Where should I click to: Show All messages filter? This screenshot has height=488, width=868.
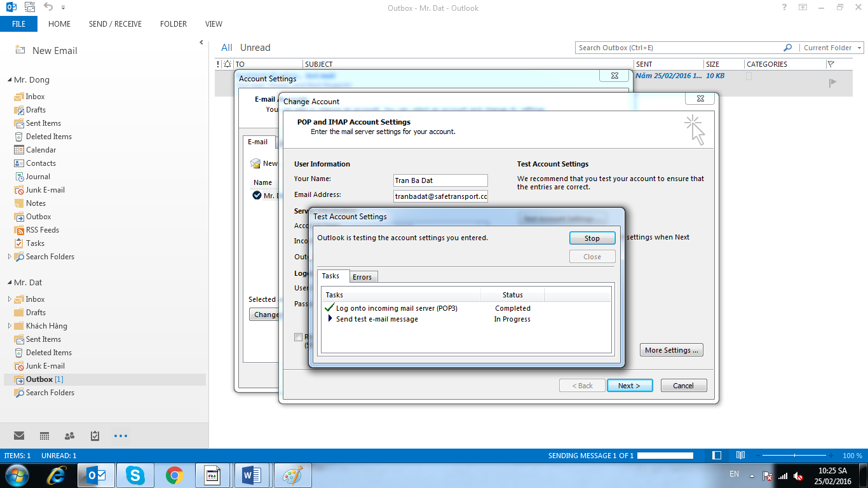(226, 48)
